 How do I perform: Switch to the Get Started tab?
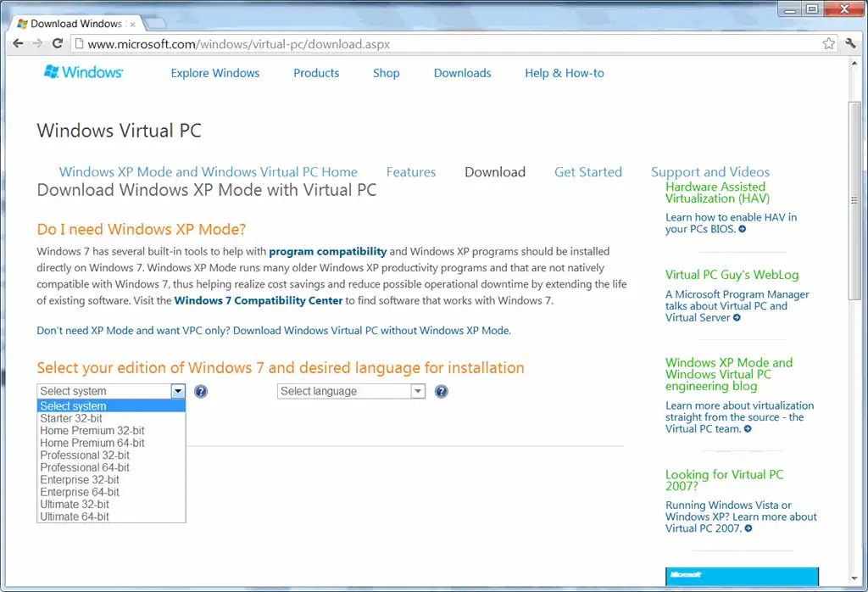pos(587,172)
